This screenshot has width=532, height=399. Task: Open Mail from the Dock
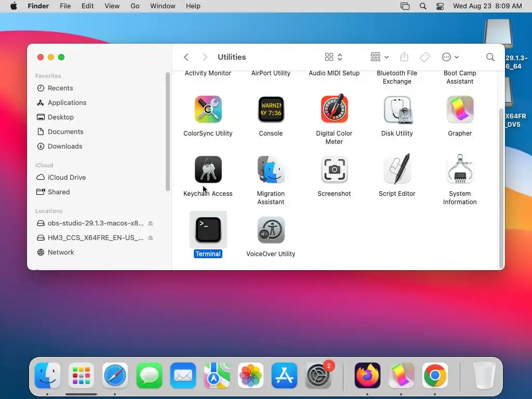(183, 376)
